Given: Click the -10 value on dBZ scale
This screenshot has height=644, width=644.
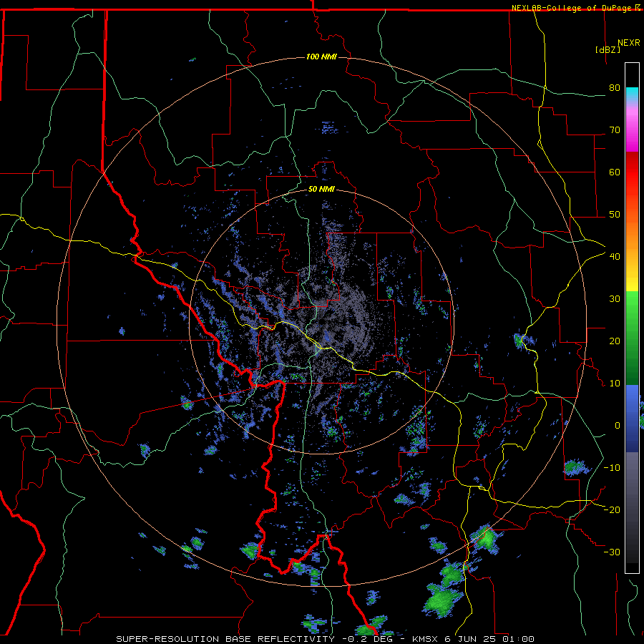Looking at the screenshot, I should tap(612, 468).
